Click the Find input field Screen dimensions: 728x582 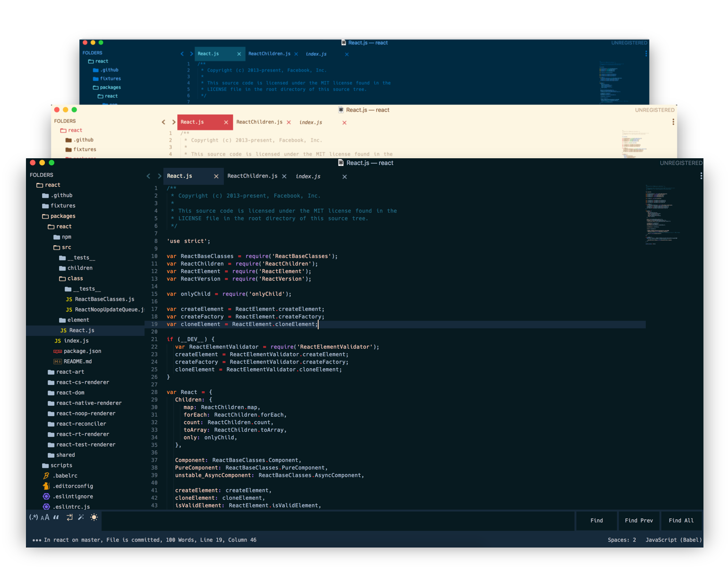tap(338, 521)
